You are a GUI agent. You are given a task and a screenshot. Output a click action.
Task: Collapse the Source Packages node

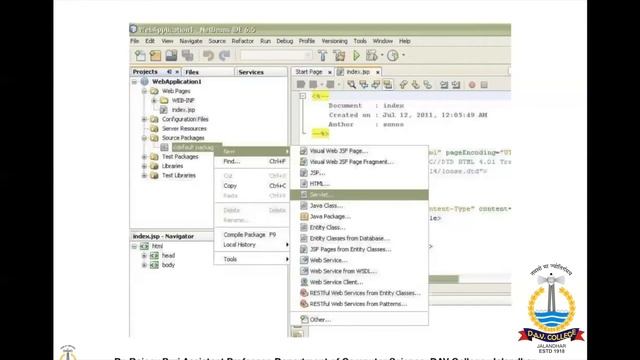coord(144,138)
